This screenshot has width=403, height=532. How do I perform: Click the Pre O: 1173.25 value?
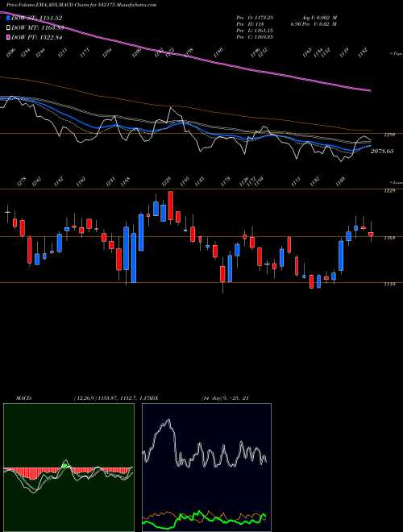pyautogui.click(x=255, y=18)
